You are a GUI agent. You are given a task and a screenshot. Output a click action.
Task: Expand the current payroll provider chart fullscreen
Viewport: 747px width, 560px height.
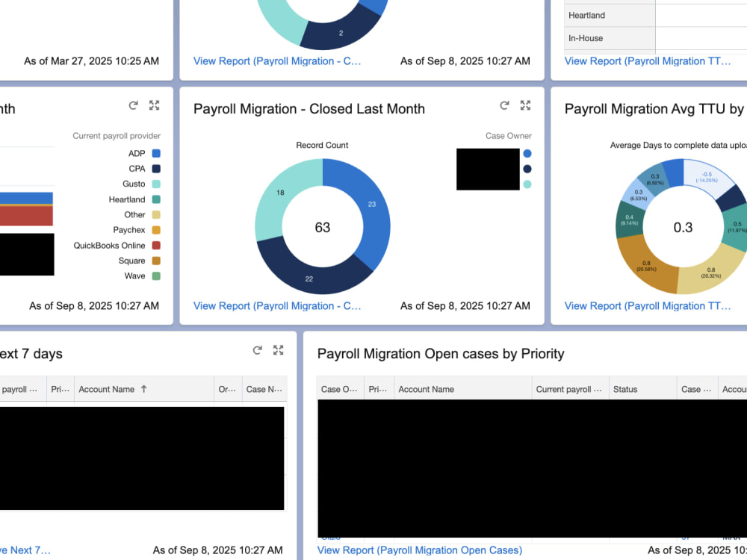point(155,105)
